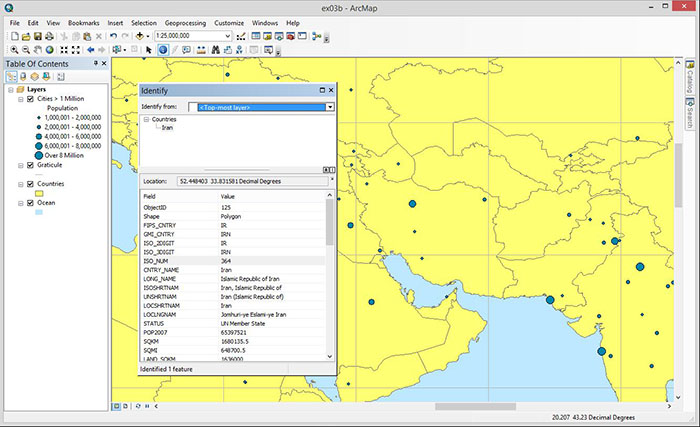This screenshot has height=427, width=700.
Task: Click the Add Data button
Action: coord(139,36)
